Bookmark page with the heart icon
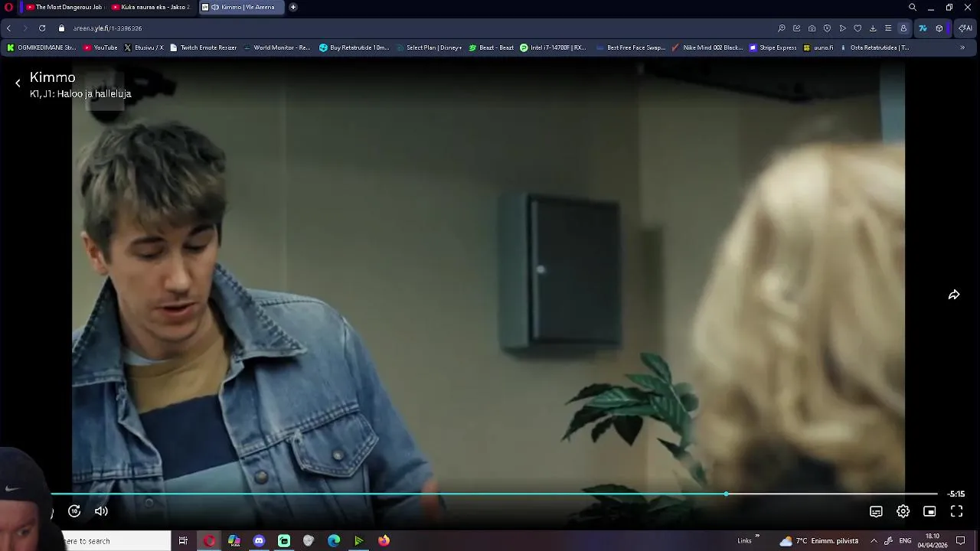The image size is (980, 551). (x=857, y=28)
